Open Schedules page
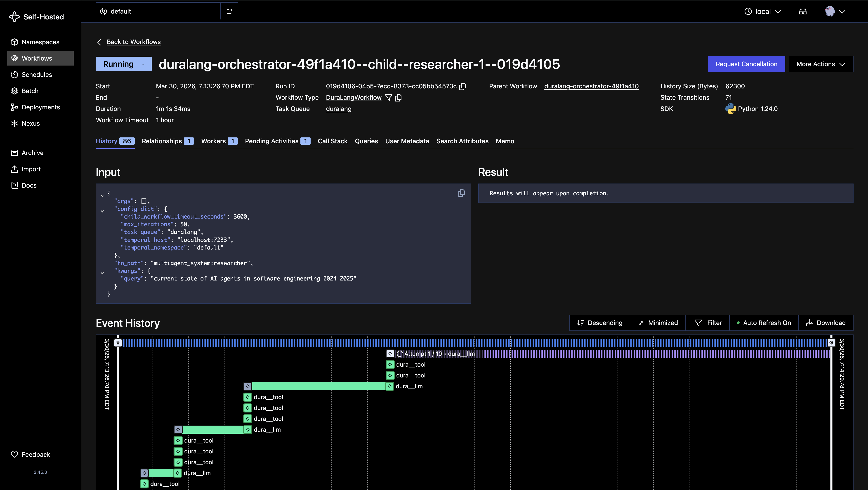Image resolution: width=868 pixels, height=490 pixels. [x=40, y=75]
